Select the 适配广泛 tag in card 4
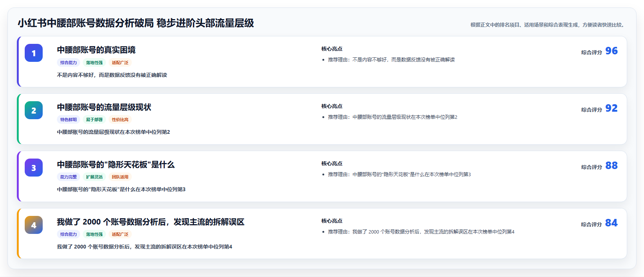The height and width of the screenshot is (277, 644). tap(120, 234)
